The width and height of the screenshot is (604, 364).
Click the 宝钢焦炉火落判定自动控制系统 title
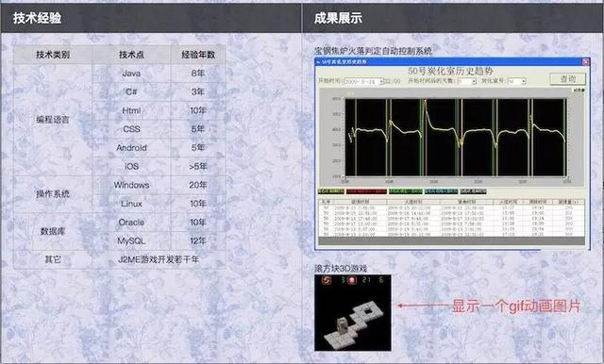coord(373,51)
